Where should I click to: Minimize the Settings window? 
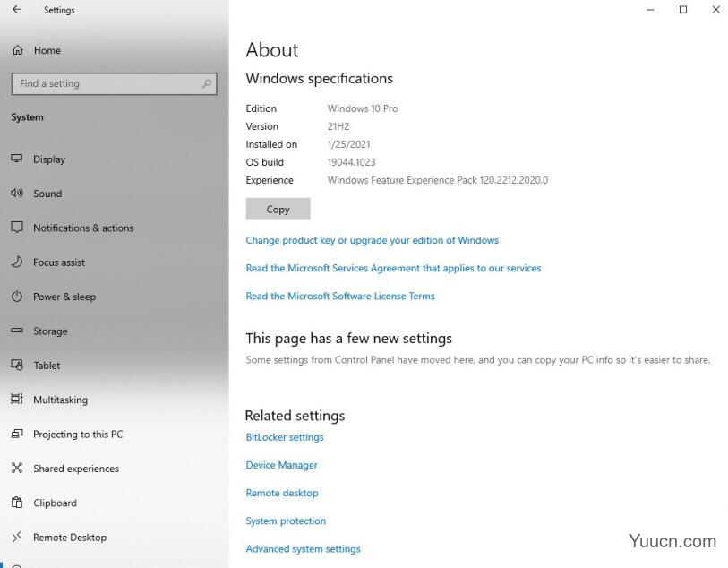coord(650,9)
